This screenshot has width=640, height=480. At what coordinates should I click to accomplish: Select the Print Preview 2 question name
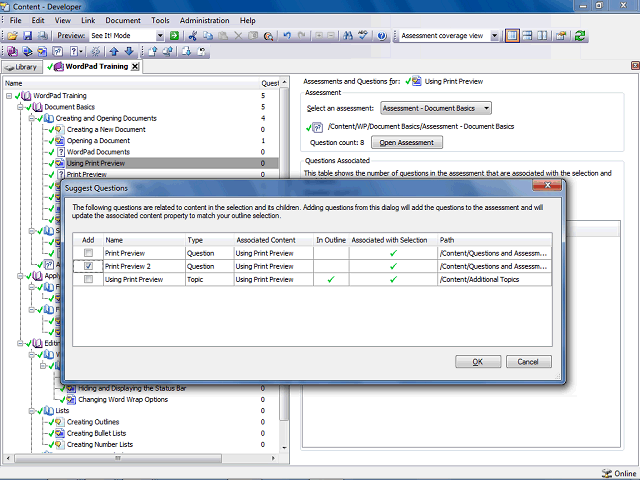[x=128, y=266]
